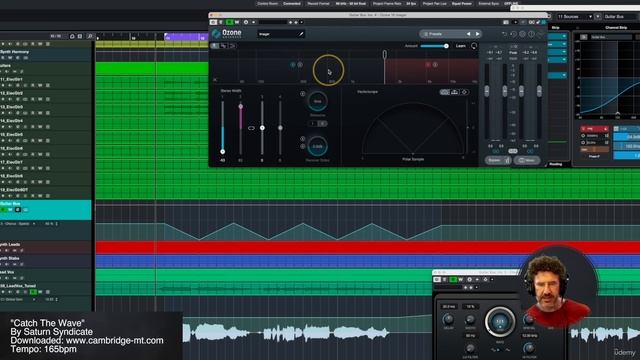Click the 80 Hz Lo Filter value in Chorus
Image resolution: width=640 pixels, height=360 pixels.
click(x=470, y=336)
